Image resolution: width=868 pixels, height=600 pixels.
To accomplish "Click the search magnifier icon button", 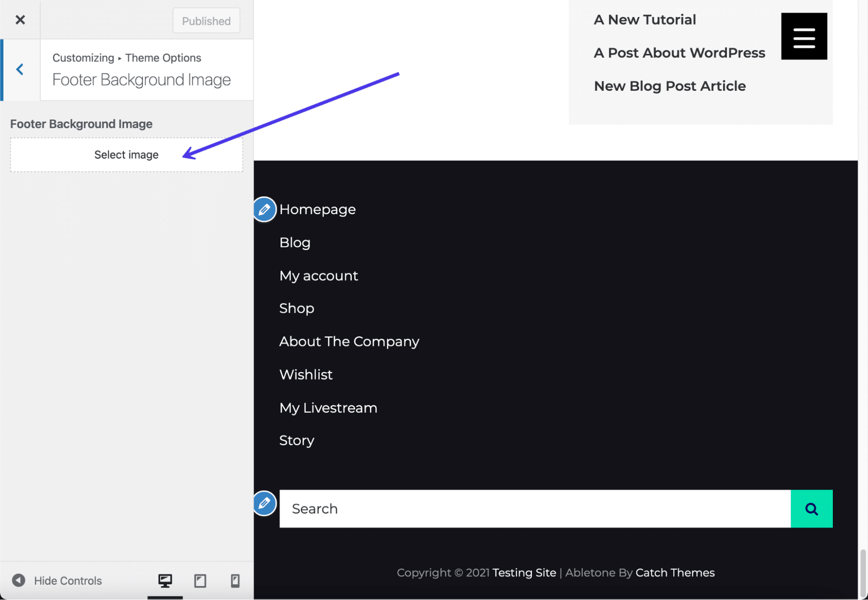I will 812,508.
